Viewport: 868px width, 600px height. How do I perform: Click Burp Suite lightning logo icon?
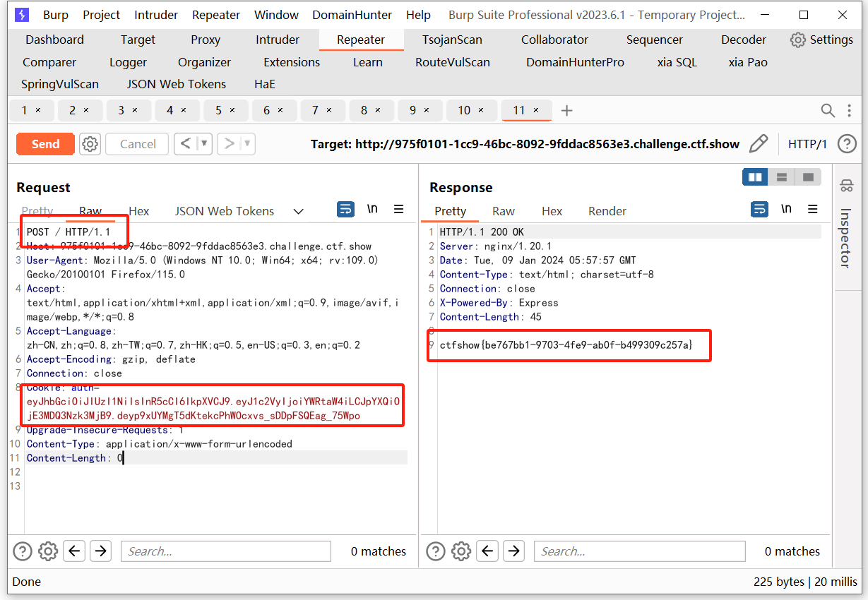click(x=22, y=15)
